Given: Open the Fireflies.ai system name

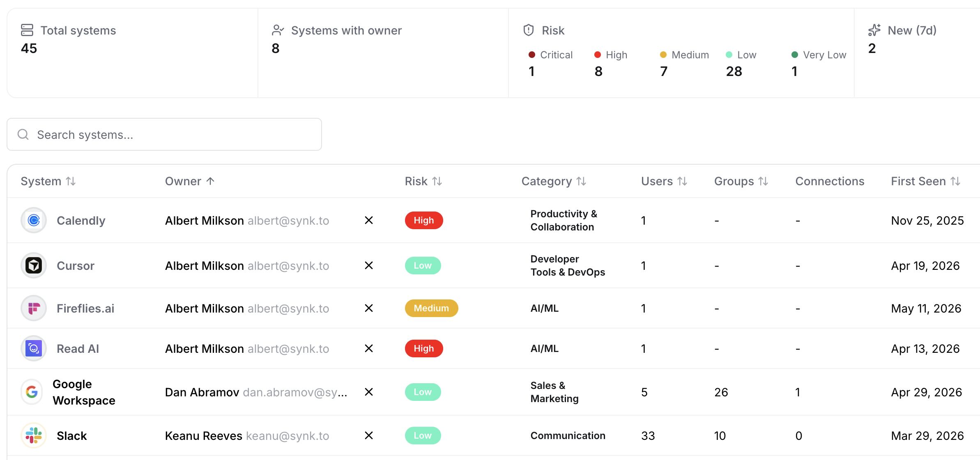Looking at the screenshot, I should click(x=85, y=308).
